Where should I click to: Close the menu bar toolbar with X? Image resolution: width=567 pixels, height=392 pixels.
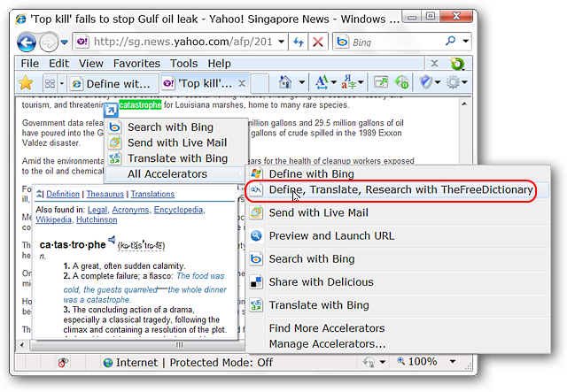click(x=434, y=64)
